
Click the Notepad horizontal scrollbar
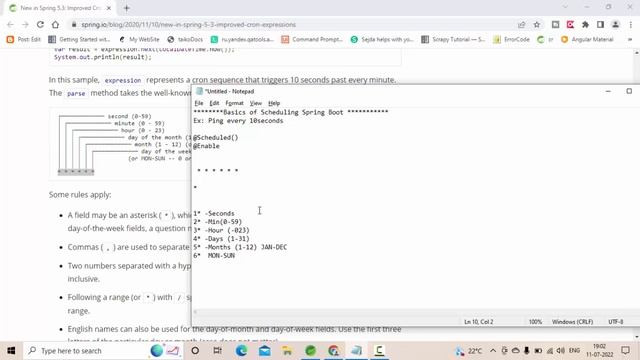[x=416, y=312]
